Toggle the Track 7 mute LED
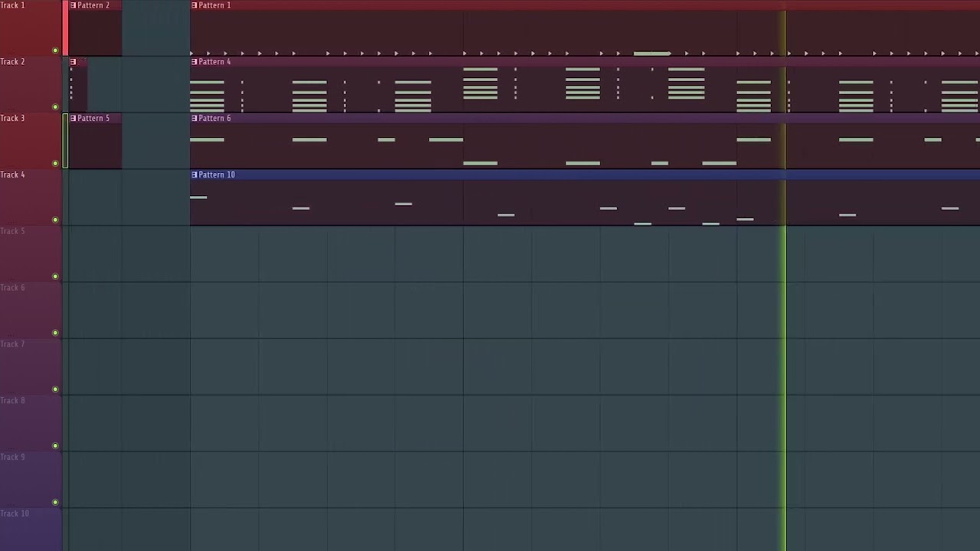The height and width of the screenshot is (551, 980). [55, 390]
